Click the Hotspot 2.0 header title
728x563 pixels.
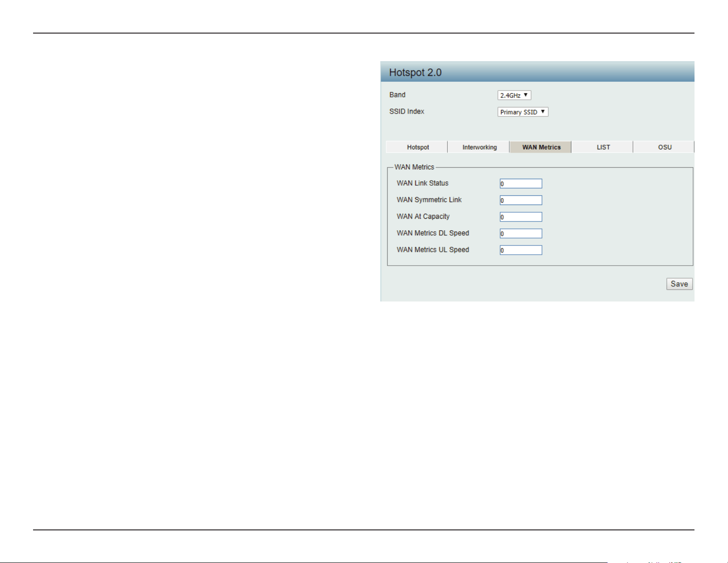415,73
